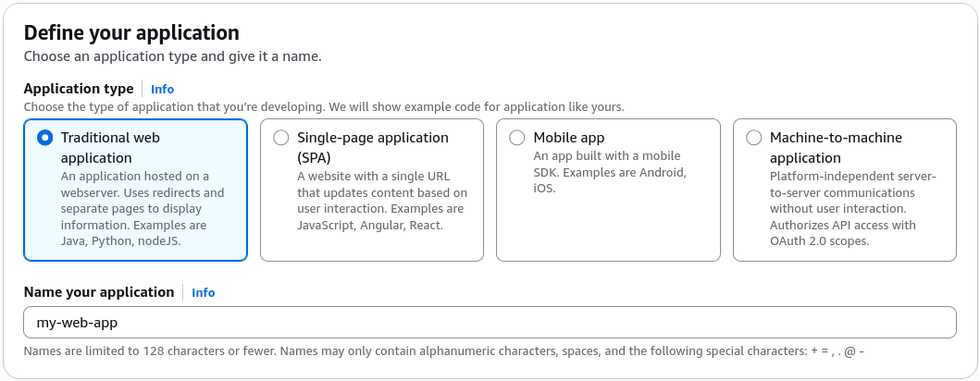Select the Traditional web application radio button
The height and width of the screenshot is (381, 980).
click(x=45, y=138)
